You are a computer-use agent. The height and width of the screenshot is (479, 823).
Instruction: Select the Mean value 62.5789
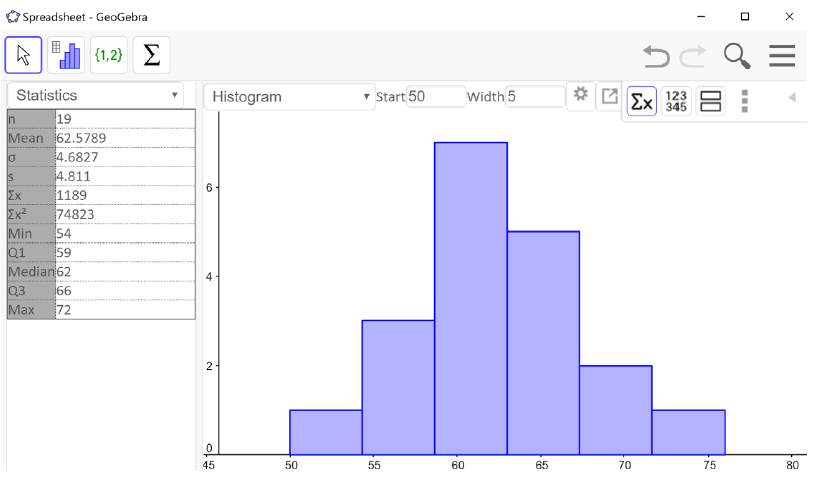click(81, 138)
